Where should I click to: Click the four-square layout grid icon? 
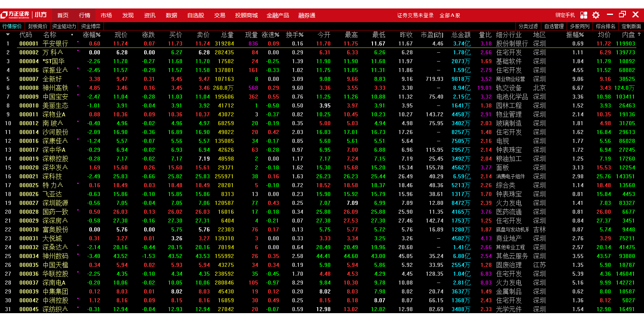pos(584,15)
